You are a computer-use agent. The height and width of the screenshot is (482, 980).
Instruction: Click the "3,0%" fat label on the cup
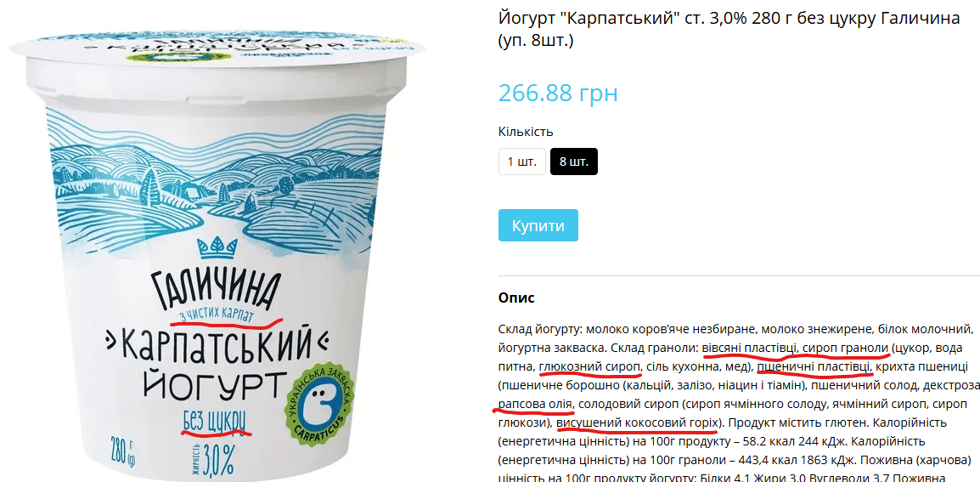point(214,459)
